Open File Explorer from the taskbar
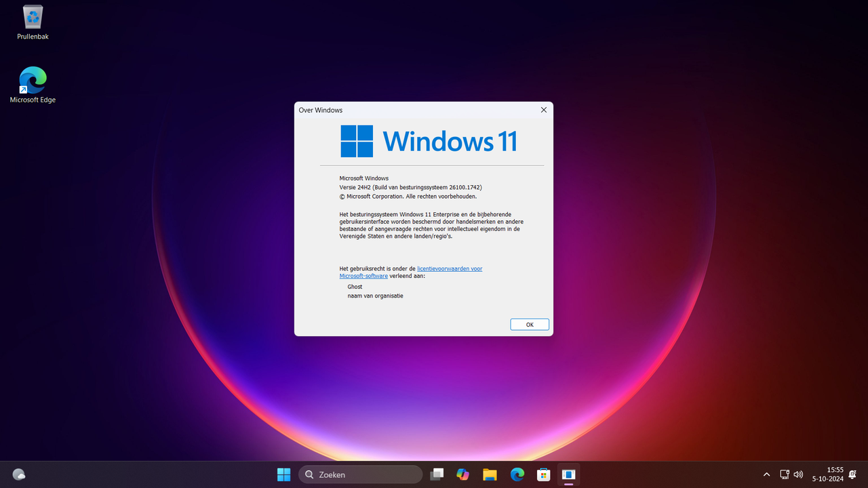The width and height of the screenshot is (868, 488). (490, 474)
